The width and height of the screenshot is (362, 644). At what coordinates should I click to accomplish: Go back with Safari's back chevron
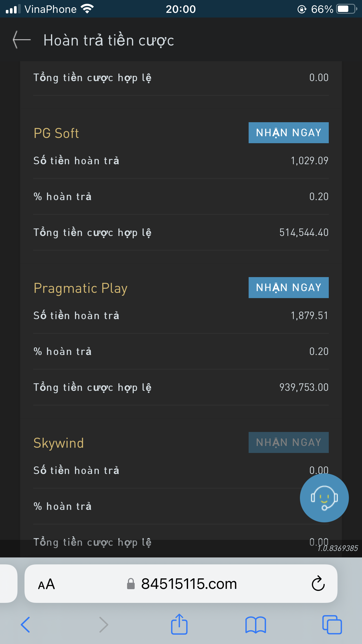(26, 625)
